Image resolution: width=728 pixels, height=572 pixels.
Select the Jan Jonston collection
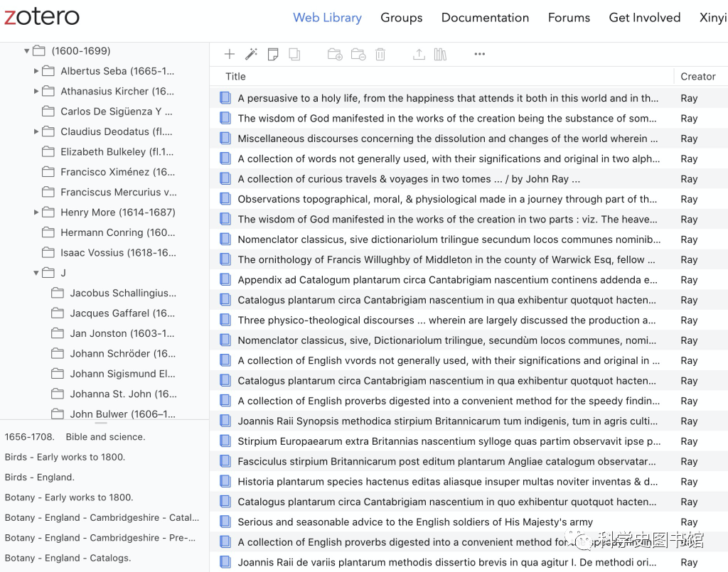click(122, 333)
